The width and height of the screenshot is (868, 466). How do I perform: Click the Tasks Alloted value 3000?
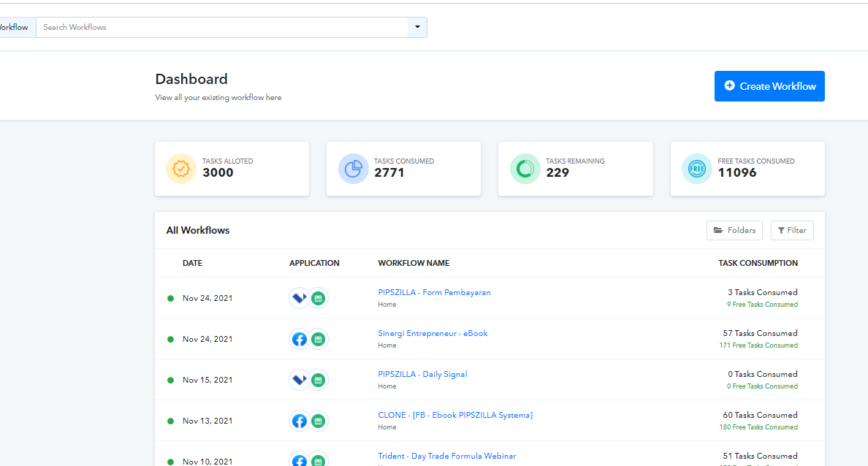coord(218,172)
